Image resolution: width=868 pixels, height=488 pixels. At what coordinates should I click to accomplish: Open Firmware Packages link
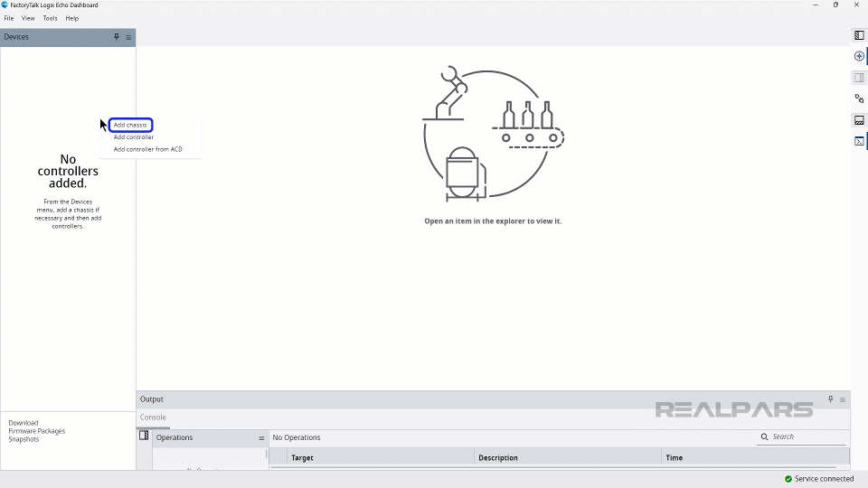(36, 431)
